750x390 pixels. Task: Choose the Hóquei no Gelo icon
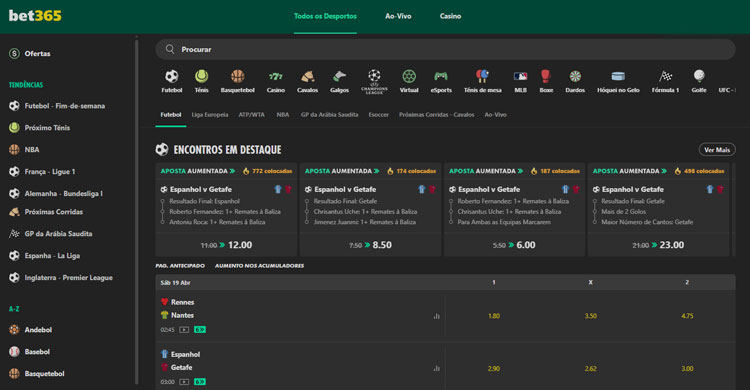pos(618,76)
